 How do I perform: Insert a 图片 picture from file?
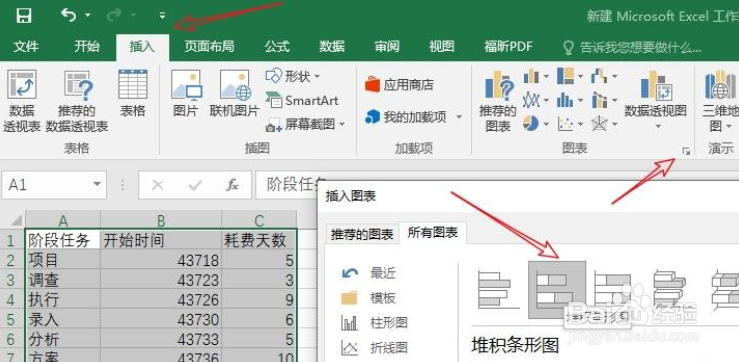186,94
